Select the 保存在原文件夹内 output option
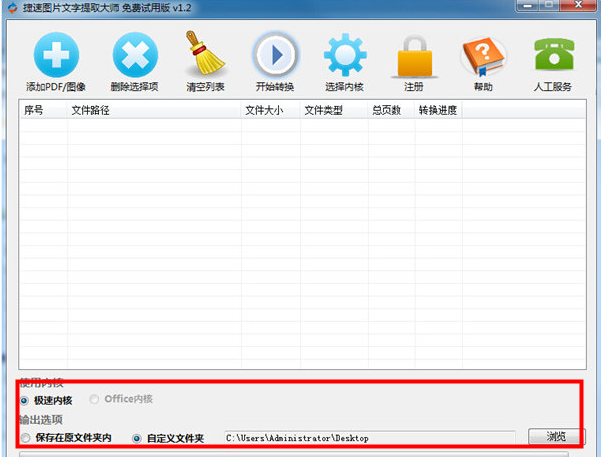 coord(25,438)
